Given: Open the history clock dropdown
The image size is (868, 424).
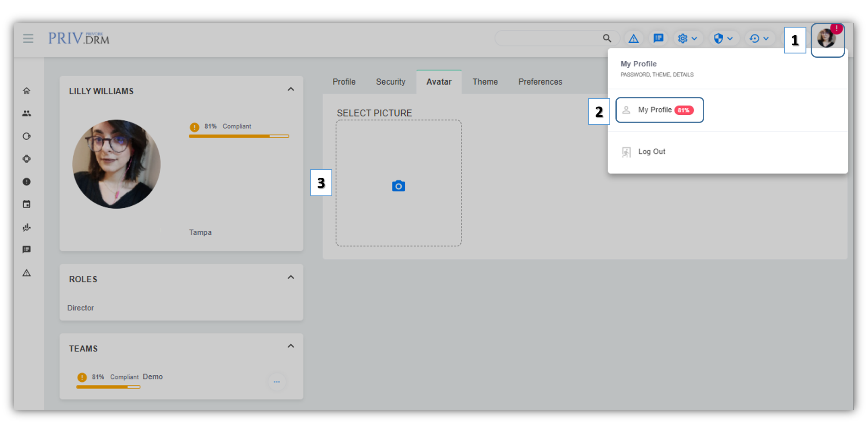Looking at the screenshot, I should coord(759,38).
